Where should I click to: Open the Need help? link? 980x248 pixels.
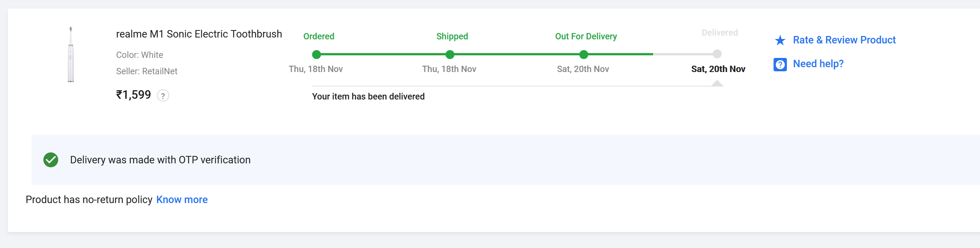click(818, 63)
